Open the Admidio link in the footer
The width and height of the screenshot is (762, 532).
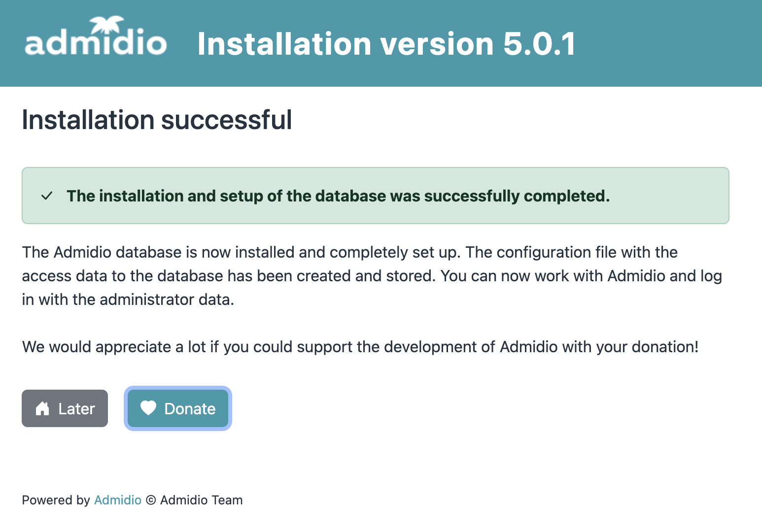coord(118,500)
